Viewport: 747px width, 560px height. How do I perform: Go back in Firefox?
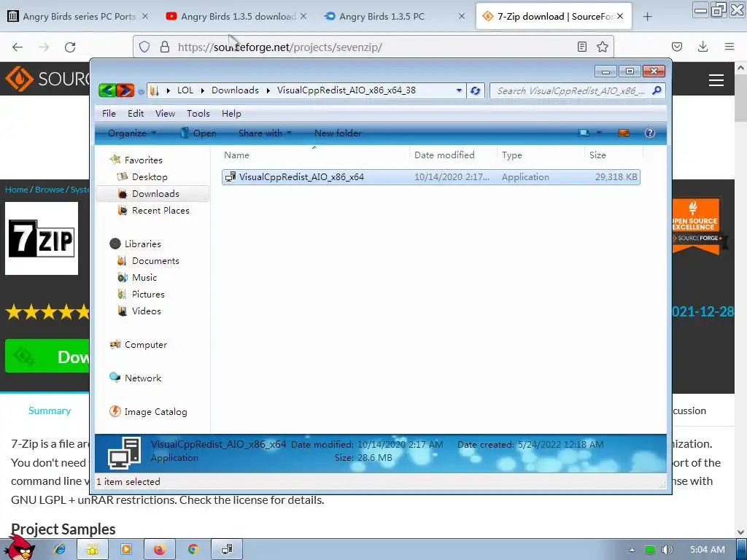tap(18, 47)
